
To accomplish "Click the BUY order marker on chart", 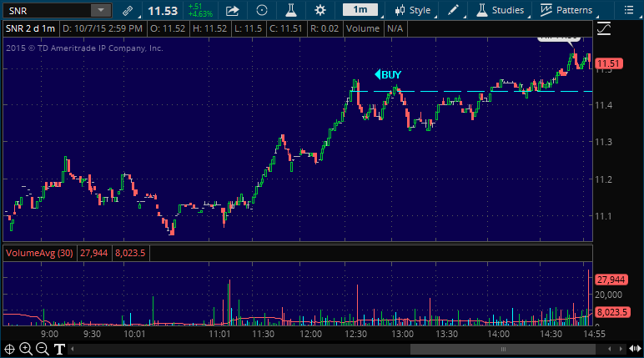I will click(x=389, y=75).
